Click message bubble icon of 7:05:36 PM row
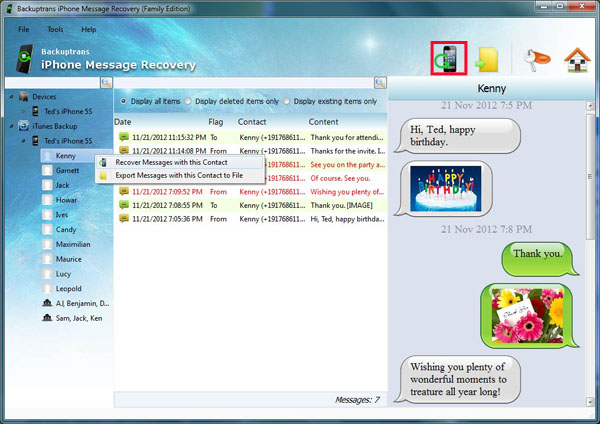Viewport: 600px width, 424px height. click(x=124, y=219)
